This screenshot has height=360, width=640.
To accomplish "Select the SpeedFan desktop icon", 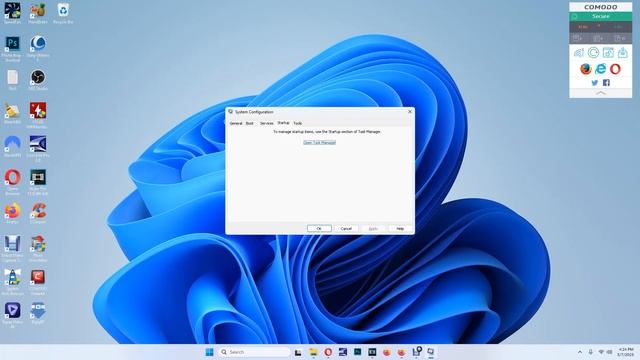I will (x=12, y=13).
